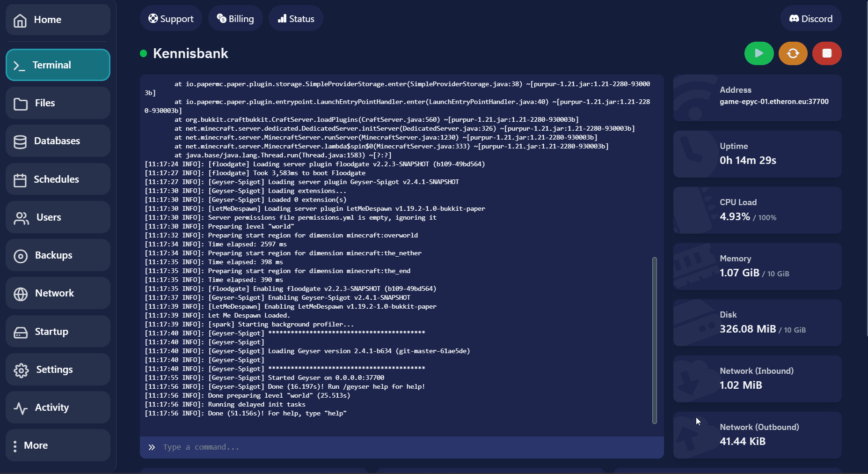The width and height of the screenshot is (868, 474).
Task: Check the Status page
Action: [x=296, y=19]
